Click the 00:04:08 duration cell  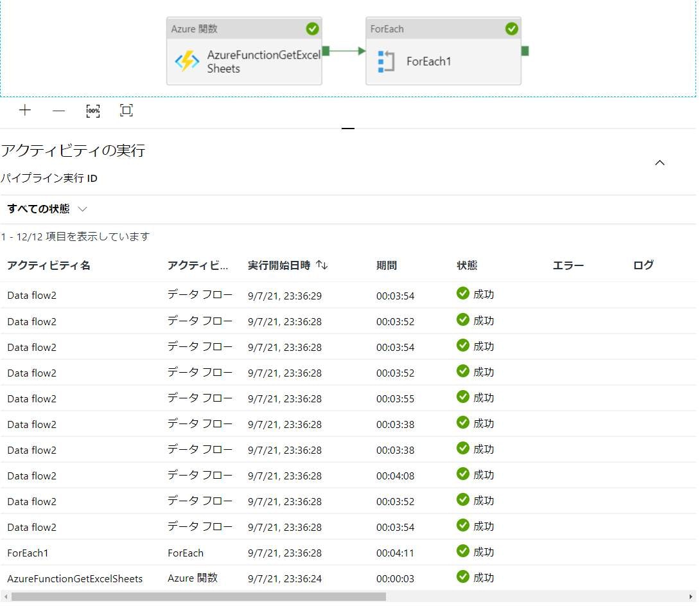[395, 476]
